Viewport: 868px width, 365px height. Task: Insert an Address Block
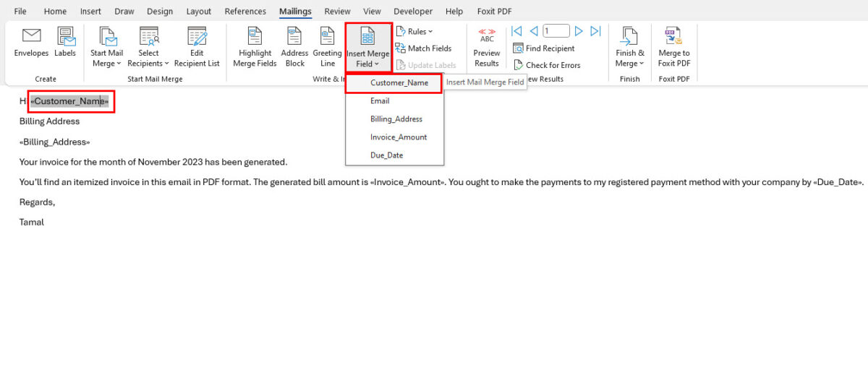[x=294, y=48]
